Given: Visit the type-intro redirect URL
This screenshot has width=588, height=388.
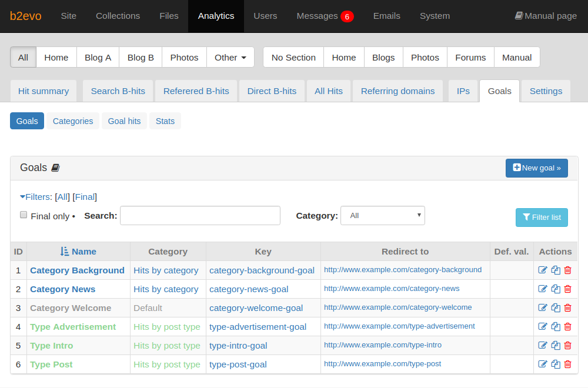Looking at the screenshot, I should click(x=383, y=345).
